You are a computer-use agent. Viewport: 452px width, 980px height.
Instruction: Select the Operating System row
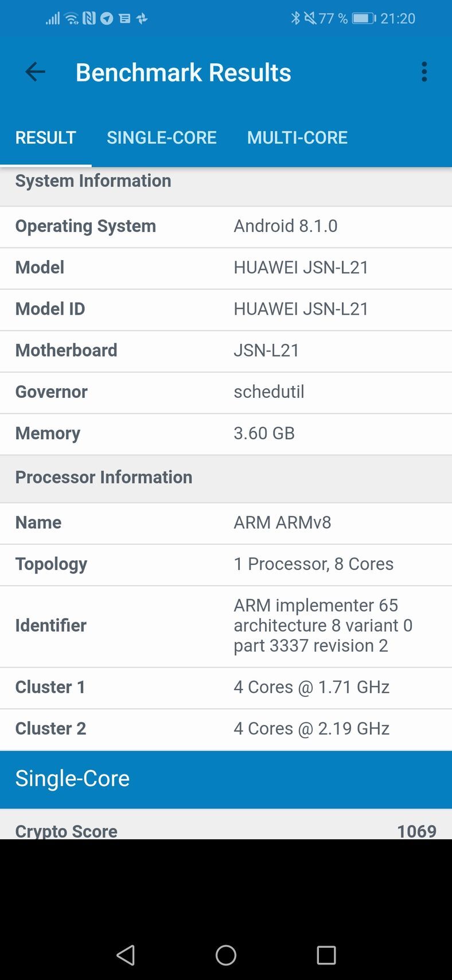[x=226, y=227]
